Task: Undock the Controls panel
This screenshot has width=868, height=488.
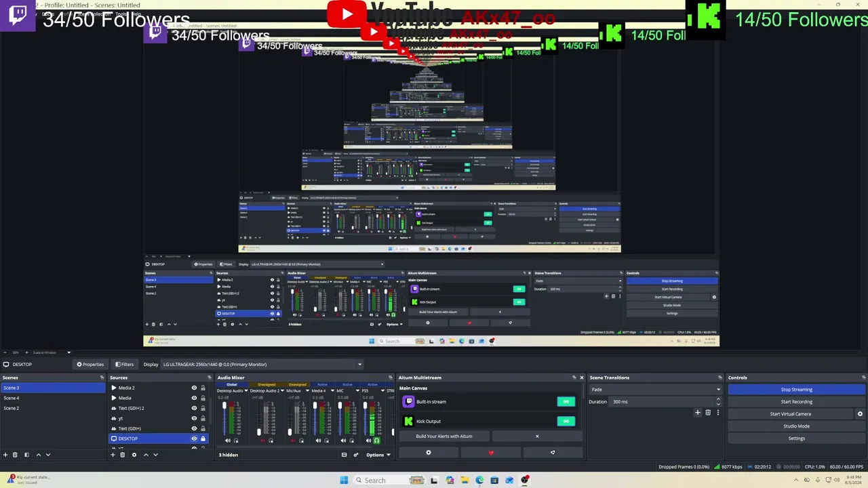Action: (x=864, y=378)
